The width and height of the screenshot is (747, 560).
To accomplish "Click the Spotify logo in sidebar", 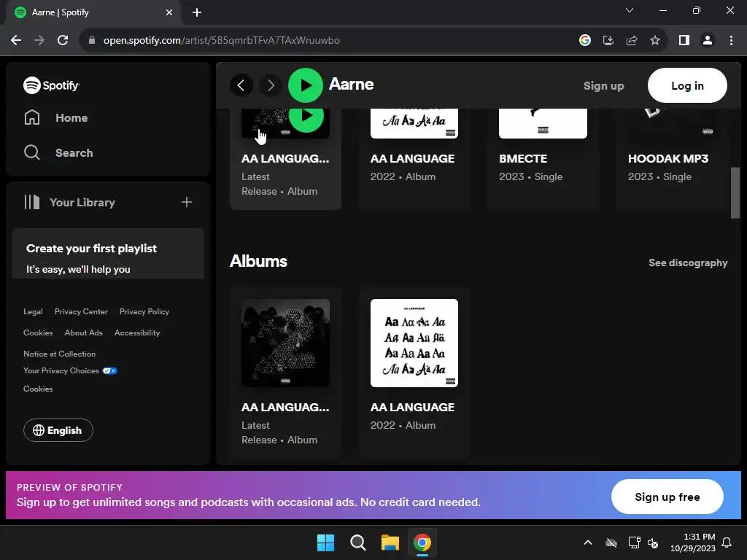I will tap(52, 85).
